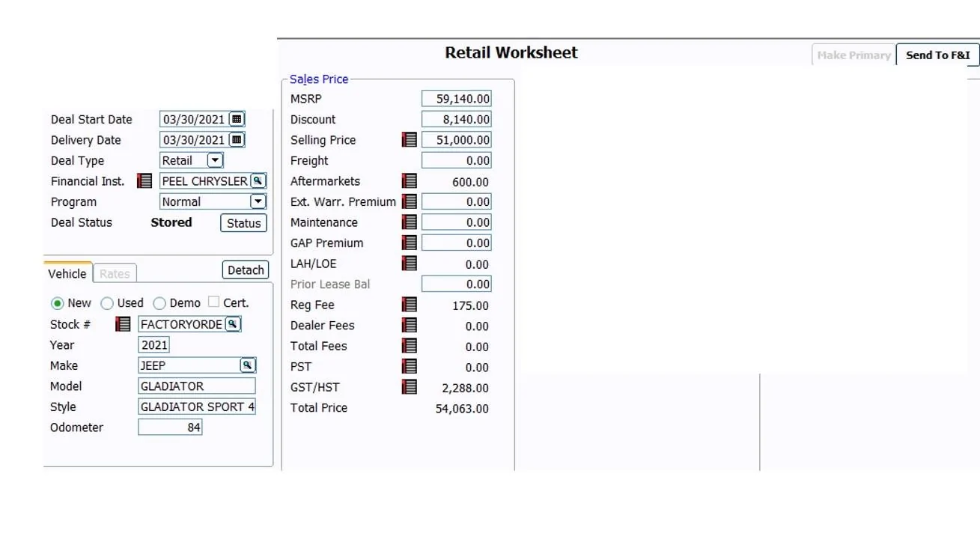
Task: Select the New vehicle radio button
Action: click(57, 303)
